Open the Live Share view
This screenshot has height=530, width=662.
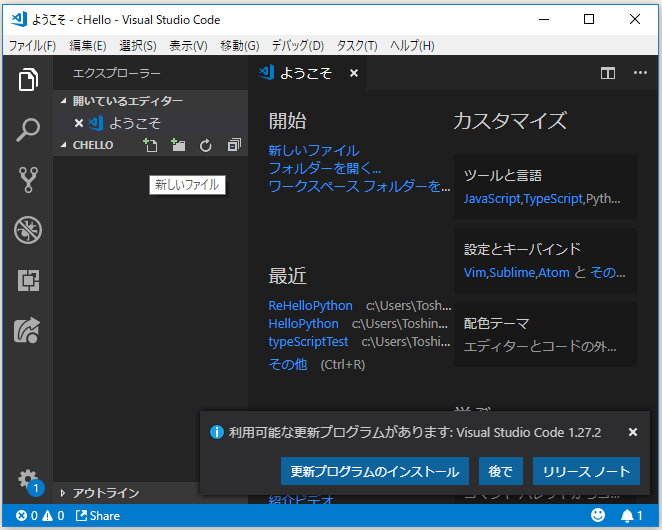(28, 330)
